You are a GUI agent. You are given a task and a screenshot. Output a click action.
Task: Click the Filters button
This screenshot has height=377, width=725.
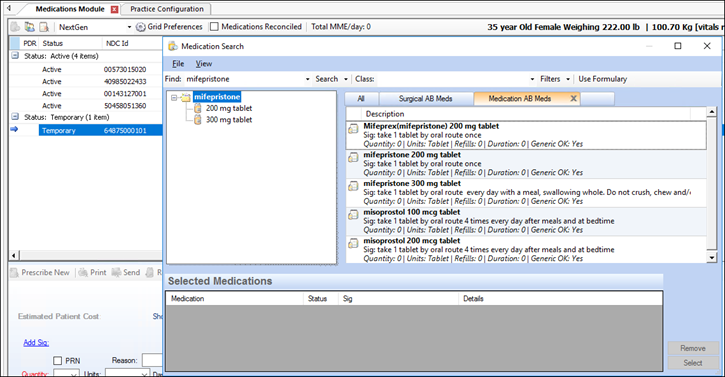(x=550, y=79)
